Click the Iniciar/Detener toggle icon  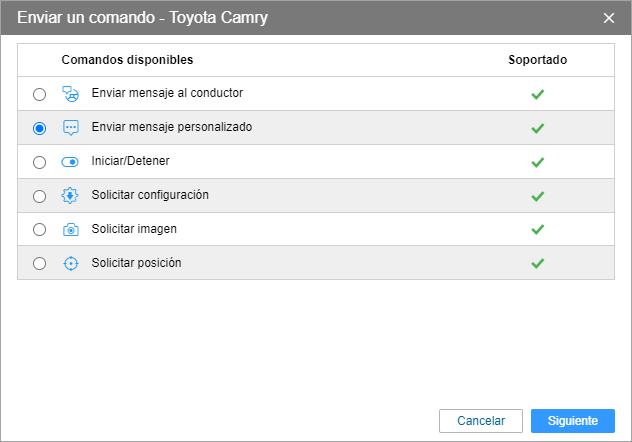tap(70, 162)
